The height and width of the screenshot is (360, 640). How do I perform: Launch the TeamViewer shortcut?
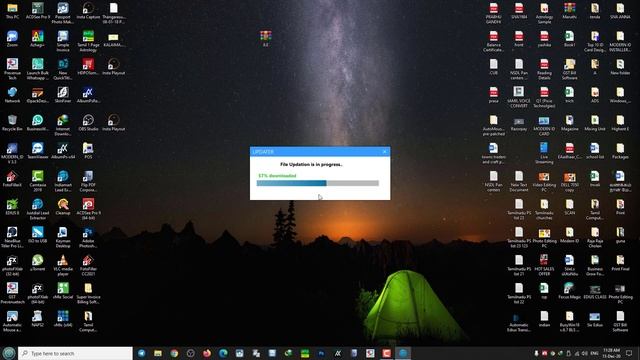tap(38, 151)
